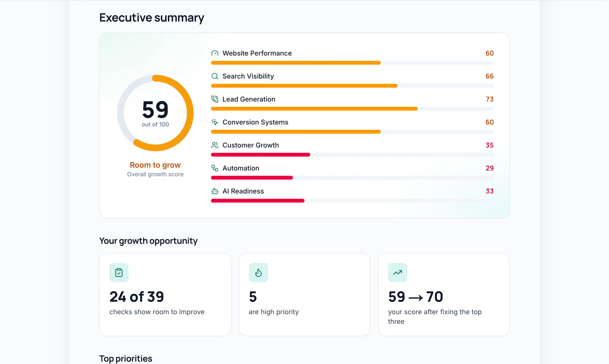
Task: Click the AI Readiness red progress bar
Action: click(x=258, y=201)
